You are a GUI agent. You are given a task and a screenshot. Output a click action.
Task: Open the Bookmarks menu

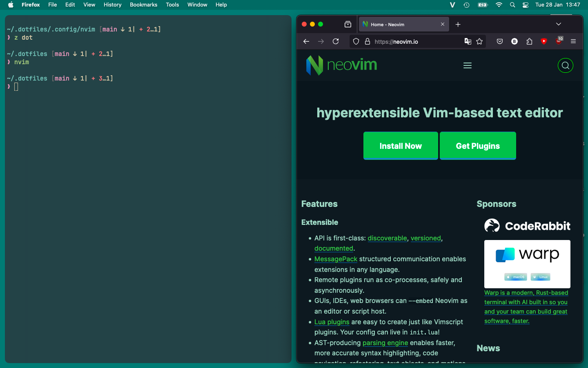pos(144,5)
